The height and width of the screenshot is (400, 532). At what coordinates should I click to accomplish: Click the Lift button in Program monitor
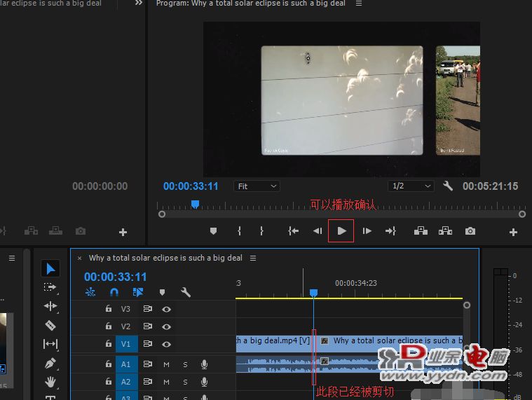tap(421, 231)
